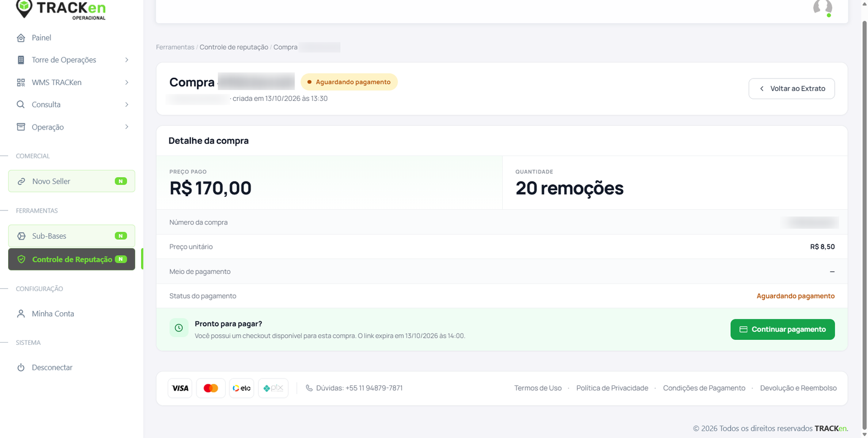This screenshot has height=438, width=868.
Task: Click the N badge on Sub-Bases
Action: coord(120,236)
